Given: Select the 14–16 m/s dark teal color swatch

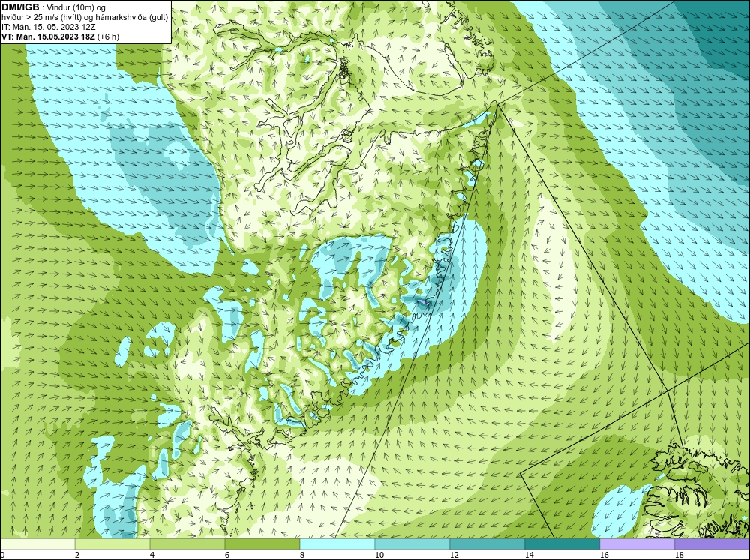Looking at the screenshot, I should click(x=562, y=544).
